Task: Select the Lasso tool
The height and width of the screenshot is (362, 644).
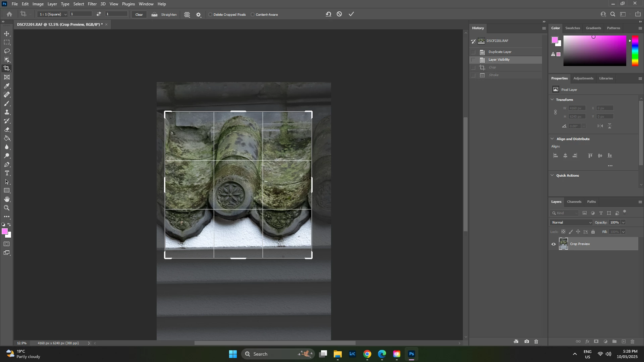Action: click(x=7, y=51)
